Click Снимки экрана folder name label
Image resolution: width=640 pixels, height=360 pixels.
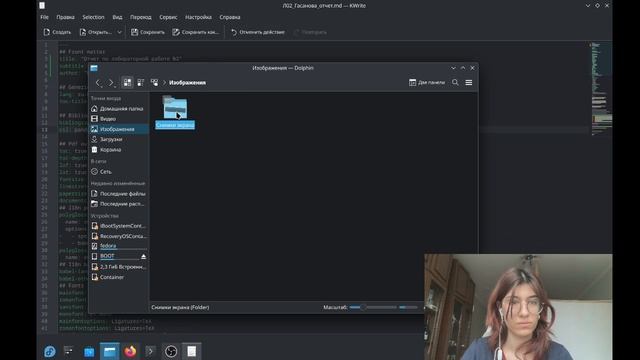[175, 125]
